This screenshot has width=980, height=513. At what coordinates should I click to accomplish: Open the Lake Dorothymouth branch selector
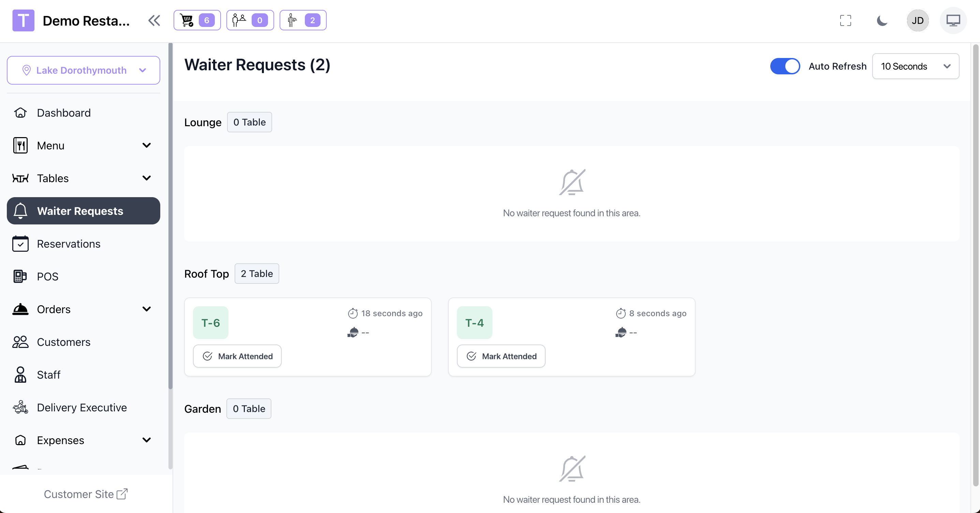click(x=83, y=70)
